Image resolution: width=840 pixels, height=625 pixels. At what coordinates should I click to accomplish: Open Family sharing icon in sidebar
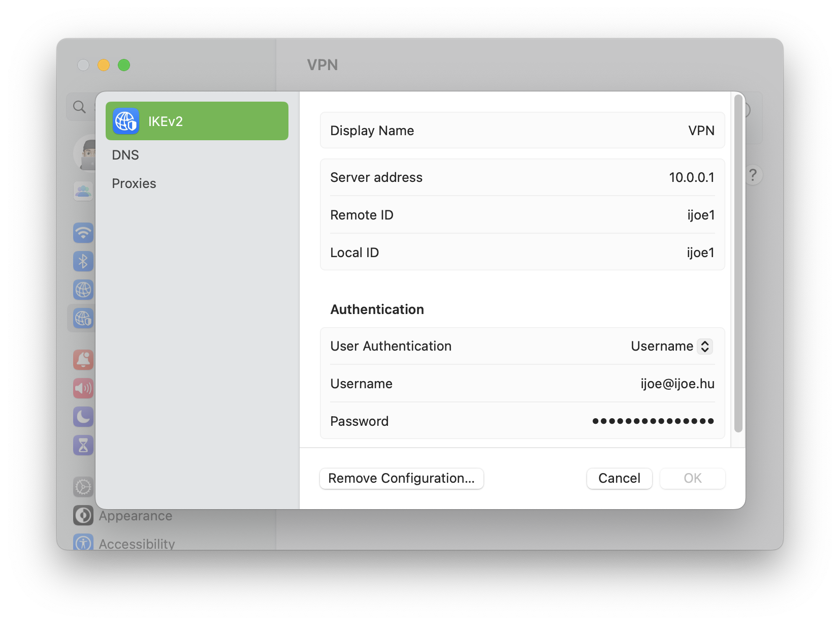coord(83,192)
